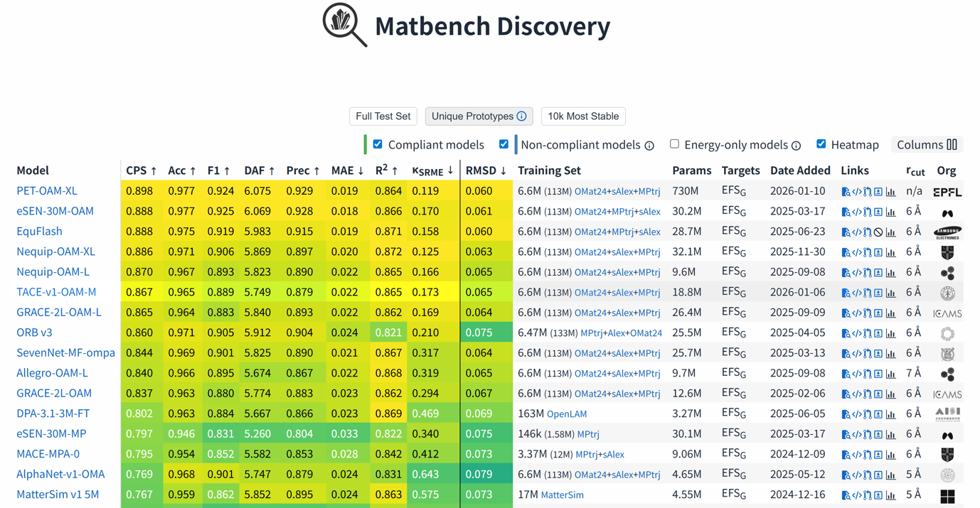This screenshot has height=508, width=980.
Task: Click the download icon for Nequip-OAM-L
Action: coord(878,273)
